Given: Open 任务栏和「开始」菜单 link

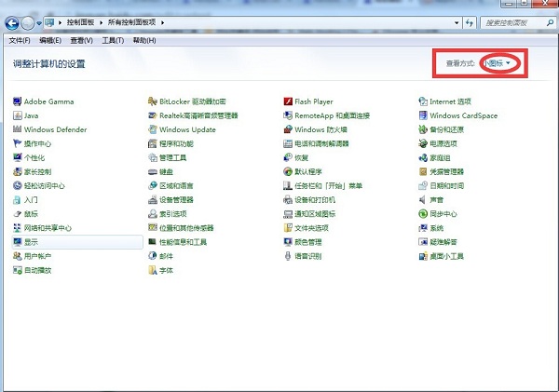Looking at the screenshot, I should pos(328,185).
